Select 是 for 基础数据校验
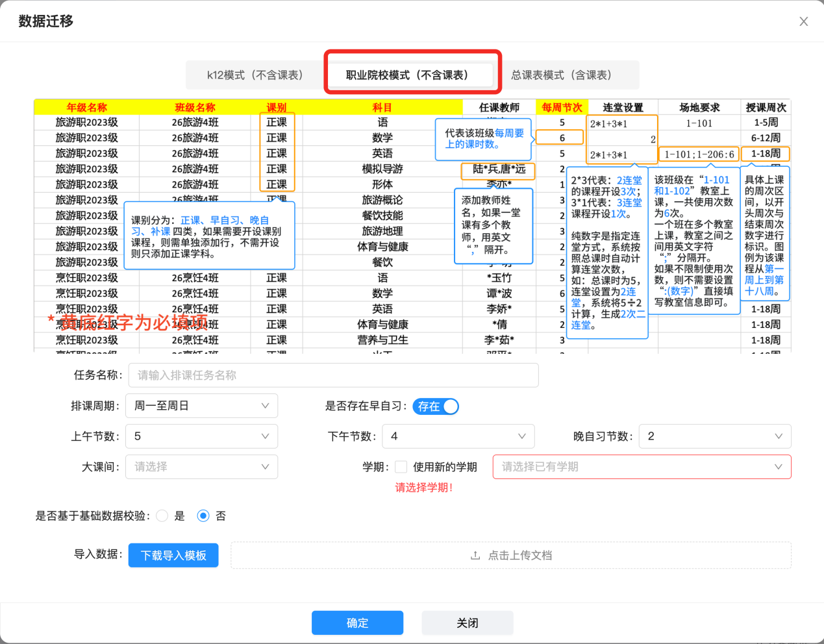The width and height of the screenshot is (824, 644). pos(162,516)
